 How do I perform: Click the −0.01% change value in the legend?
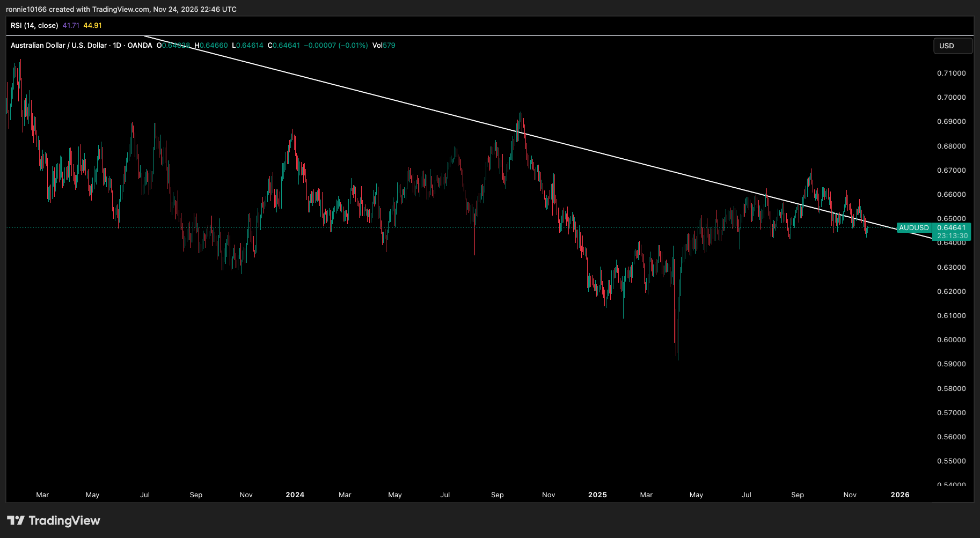[352, 46]
